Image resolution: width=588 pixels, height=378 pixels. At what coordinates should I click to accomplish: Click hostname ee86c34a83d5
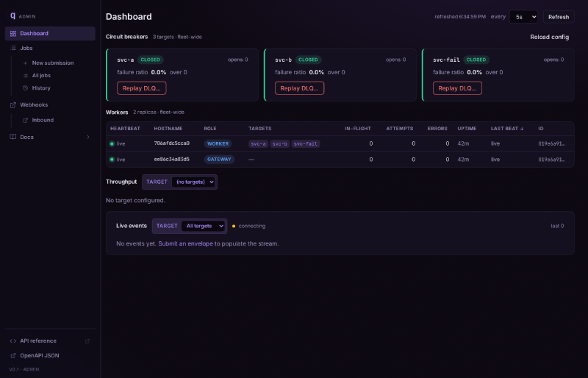click(172, 159)
